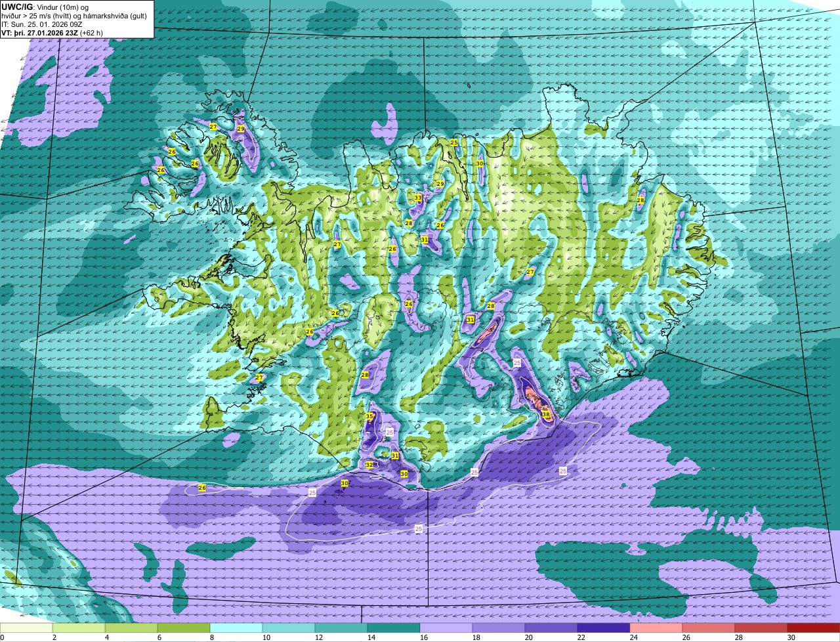Click the yellow 38 peak gust label
840x642 pixels.
tap(546, 414)
